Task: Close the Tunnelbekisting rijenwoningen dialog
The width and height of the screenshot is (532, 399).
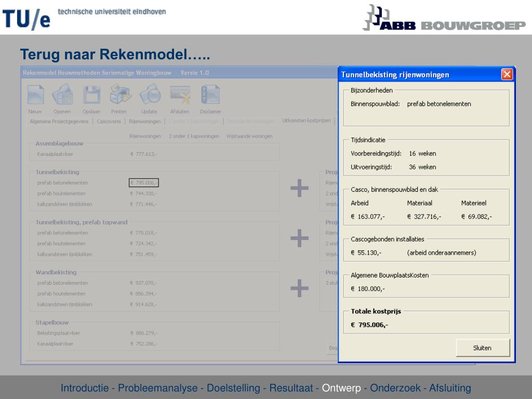Action: coord(507,74)
